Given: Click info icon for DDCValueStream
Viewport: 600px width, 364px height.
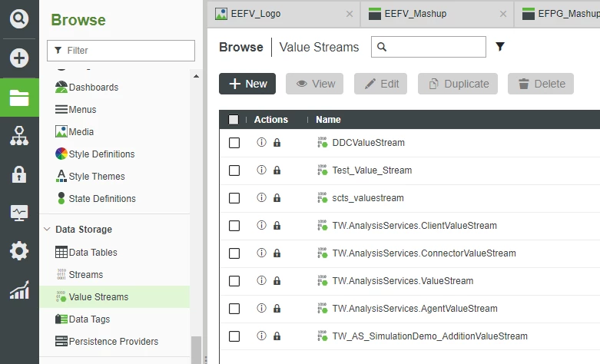Looking at the screenshot, I should 261,142.
